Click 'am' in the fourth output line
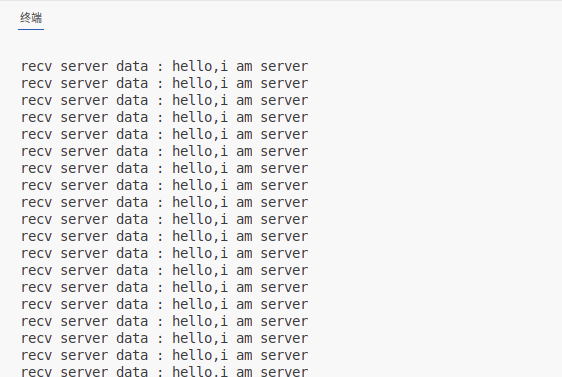The height and width of the screenshot is (377, 562). click(x=244, y=117)
